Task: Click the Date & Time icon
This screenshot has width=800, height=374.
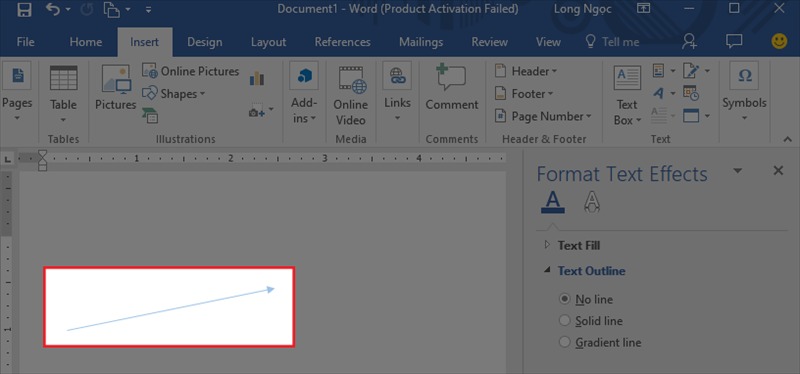Action: pyautogui.click(x=691, y=93)
